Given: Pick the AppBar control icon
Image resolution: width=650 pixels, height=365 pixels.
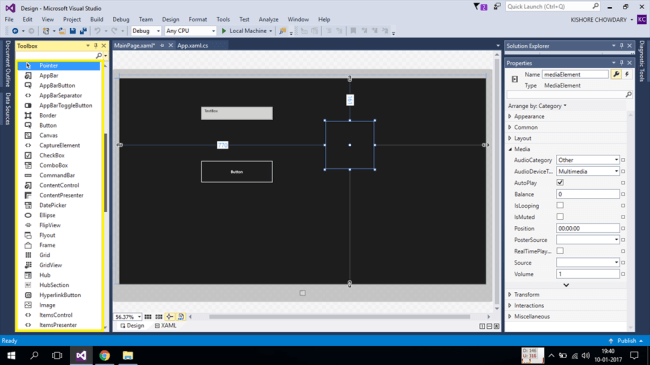Looking at the screenshot, I should coord(28,75).
